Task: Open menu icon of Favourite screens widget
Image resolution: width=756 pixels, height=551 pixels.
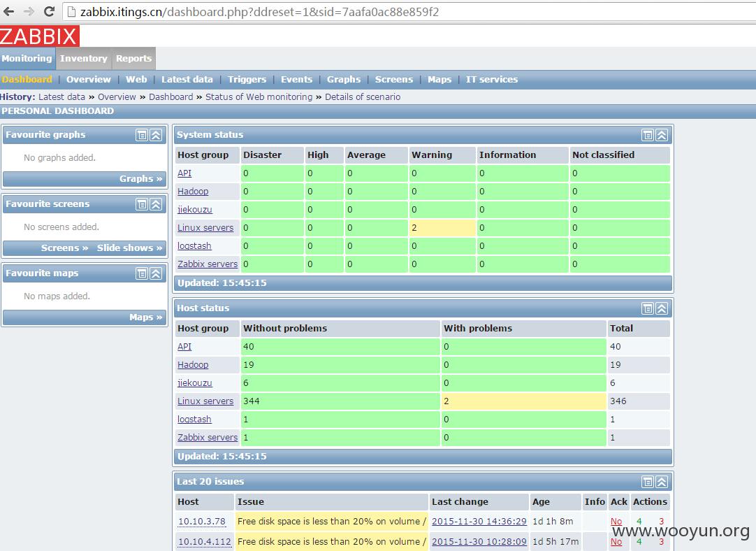Action: 141,204
